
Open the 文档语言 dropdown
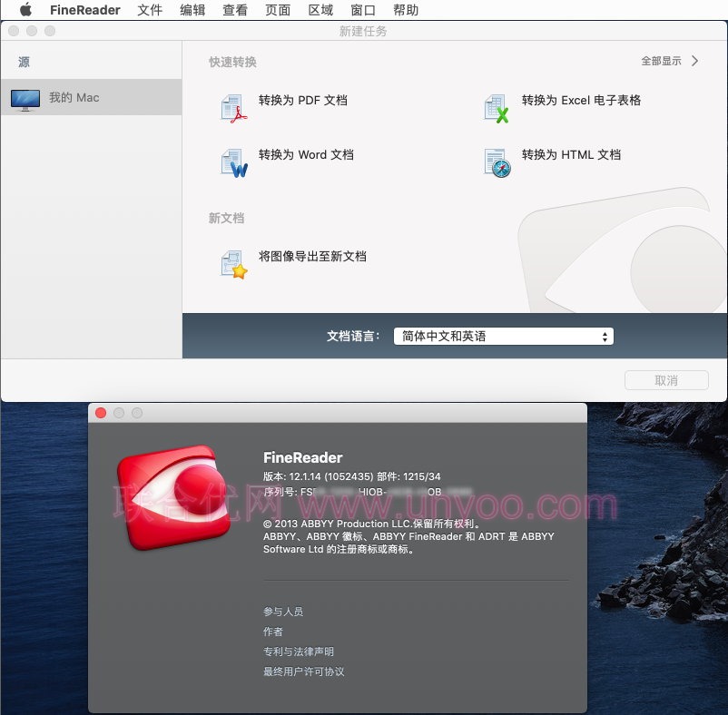503,337
